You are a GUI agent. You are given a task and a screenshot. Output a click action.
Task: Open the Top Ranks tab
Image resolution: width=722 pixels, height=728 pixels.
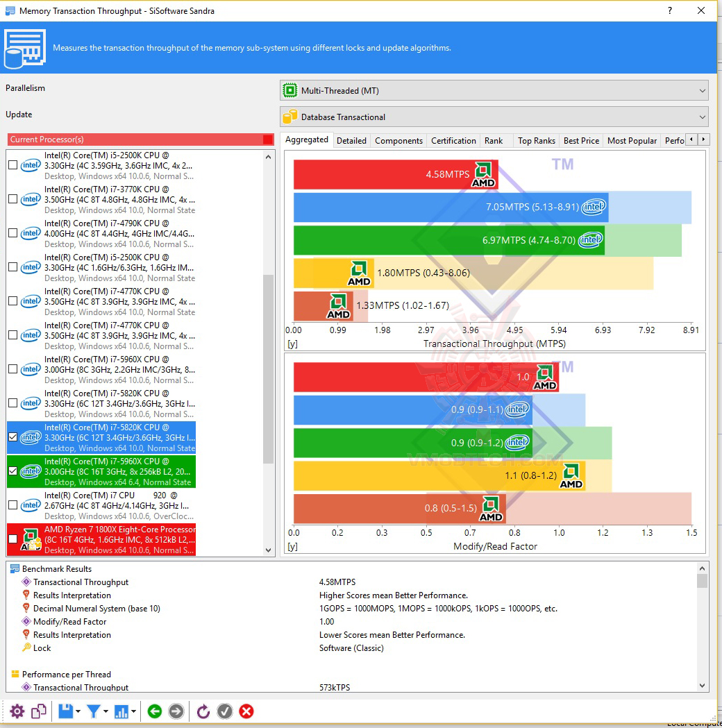pos(537,141)
